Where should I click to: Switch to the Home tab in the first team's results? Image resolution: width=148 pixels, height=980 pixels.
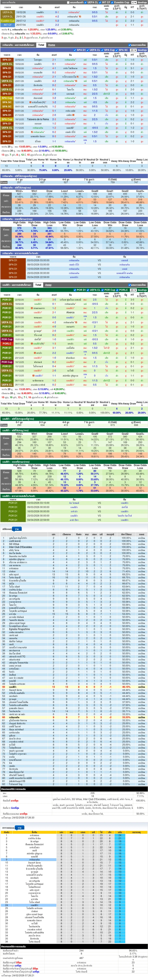click(52, 45)
